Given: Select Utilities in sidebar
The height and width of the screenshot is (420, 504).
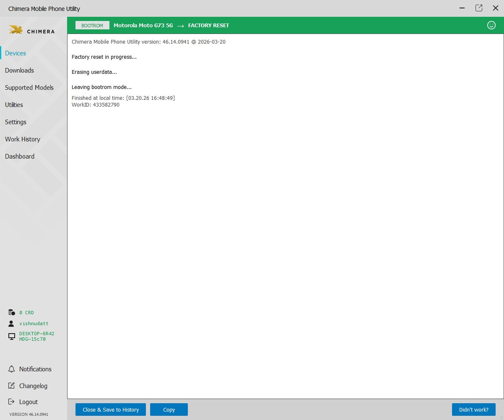Looking at the screenshot, I should click(14, 105).
